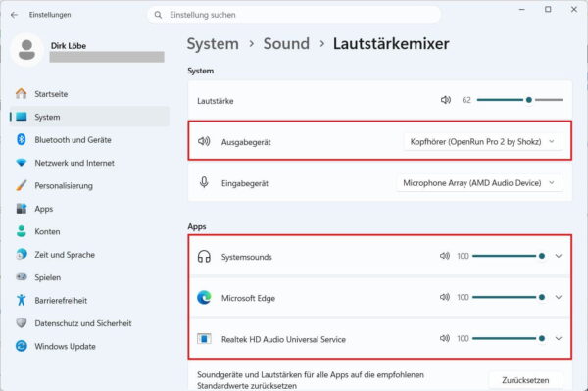This screenshot has height=391, width=588.
Task: Open Spielen settings
Action: click(x=89, y=277)
